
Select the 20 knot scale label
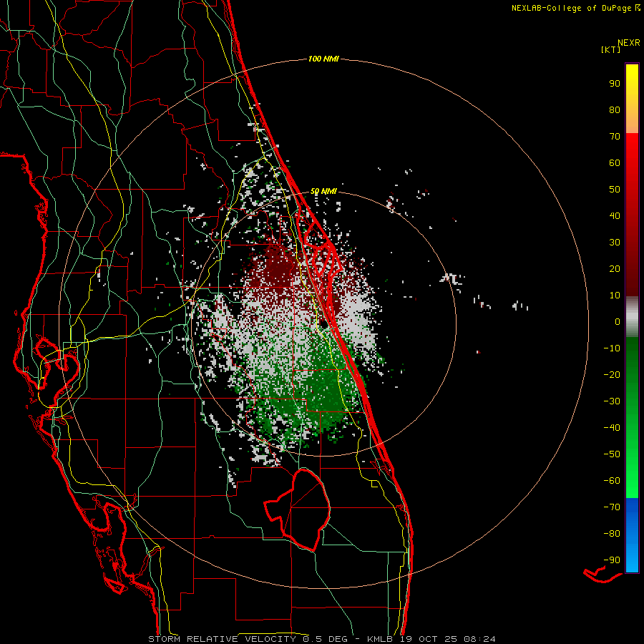click(x=615, y=268)
